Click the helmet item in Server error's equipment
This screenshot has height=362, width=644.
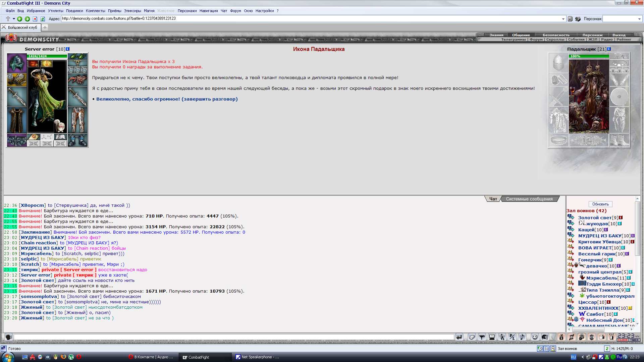pyautogui.click(x=17, y=63)
